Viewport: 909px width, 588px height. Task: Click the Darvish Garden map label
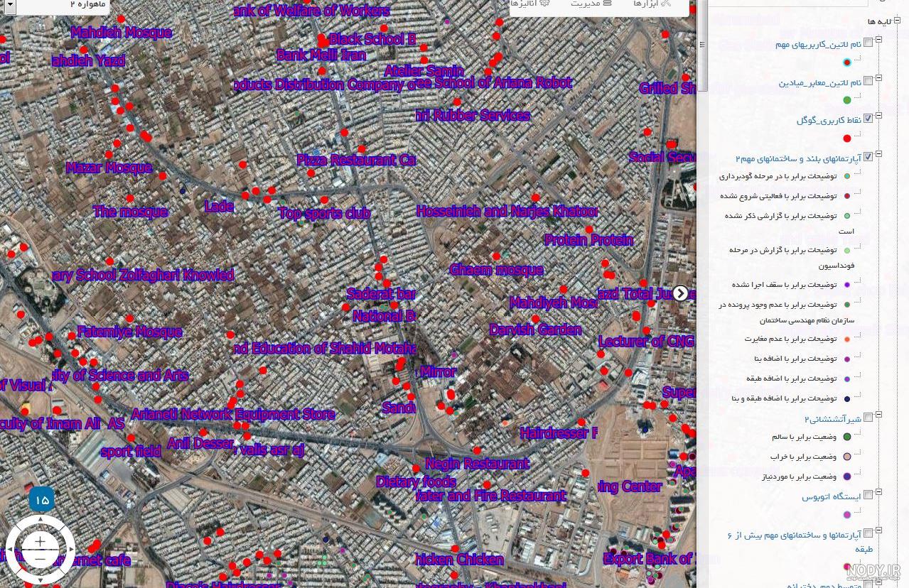point(536,330)
